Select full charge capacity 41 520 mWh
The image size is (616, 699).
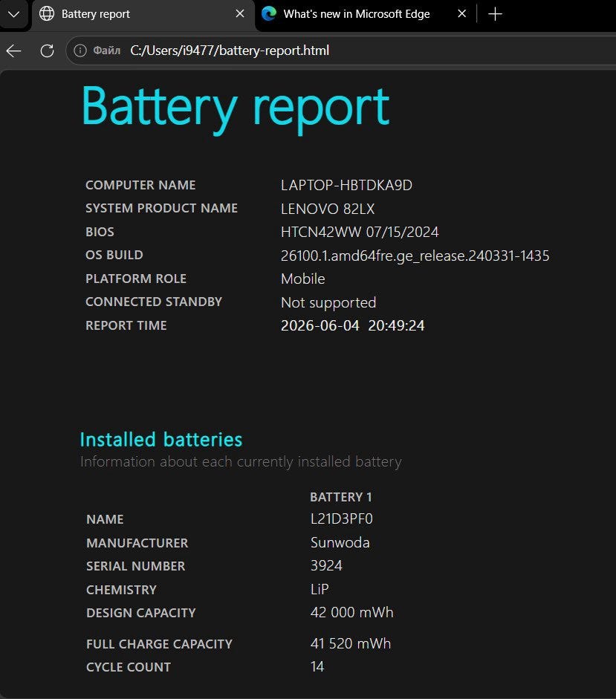coord(350,644)
